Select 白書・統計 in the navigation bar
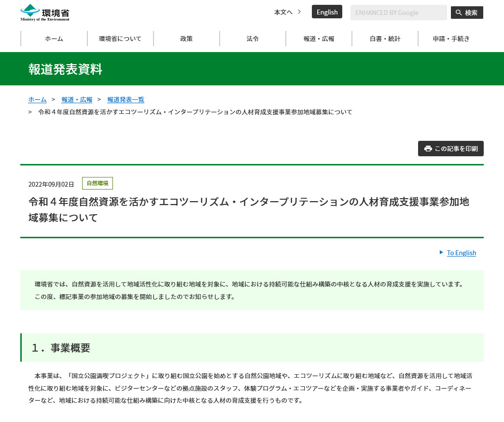This screenshot has width=504, height=422. click(x=385, y=39)
